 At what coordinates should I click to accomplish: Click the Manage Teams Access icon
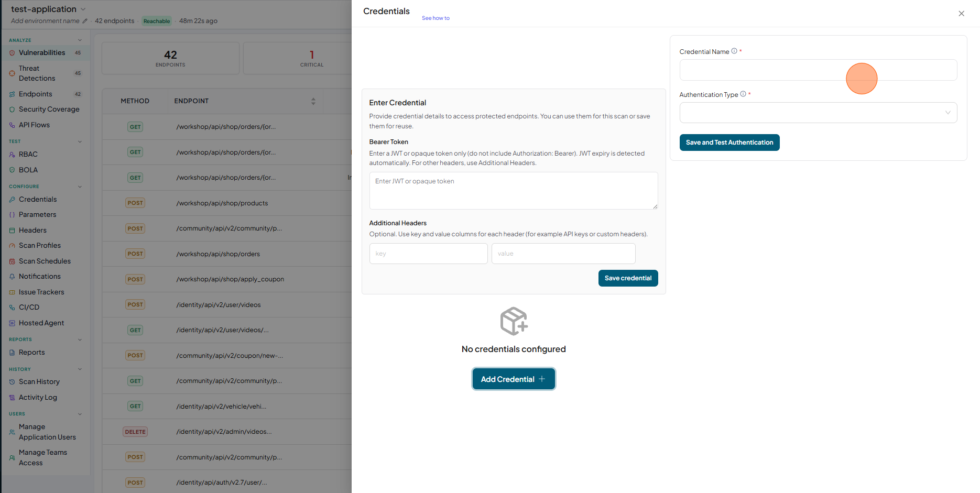tap(12, 458)
